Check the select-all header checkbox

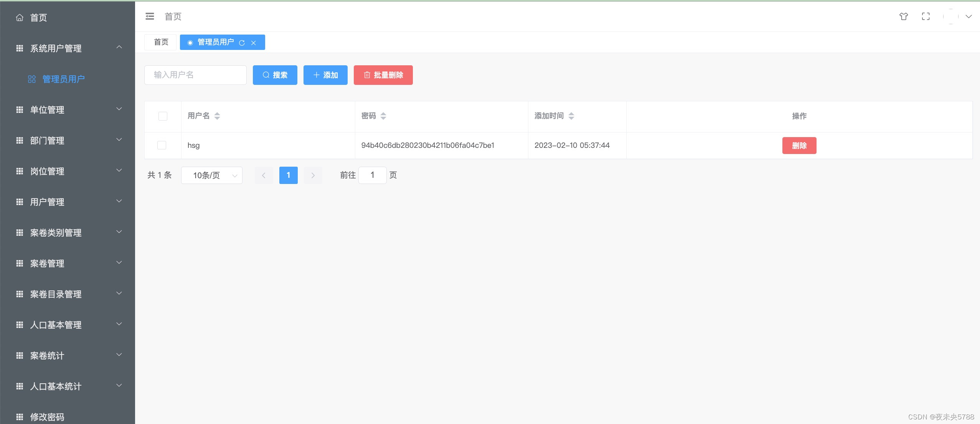click(163, 116)
